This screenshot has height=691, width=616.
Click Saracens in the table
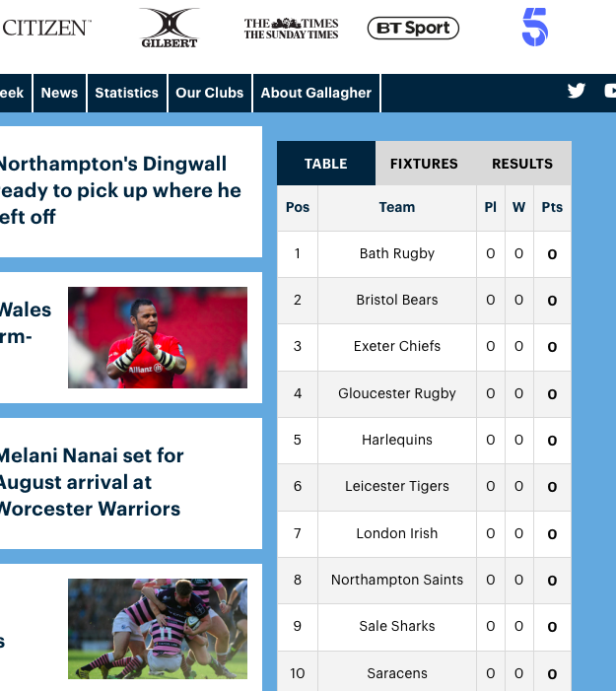coord(397,673)
